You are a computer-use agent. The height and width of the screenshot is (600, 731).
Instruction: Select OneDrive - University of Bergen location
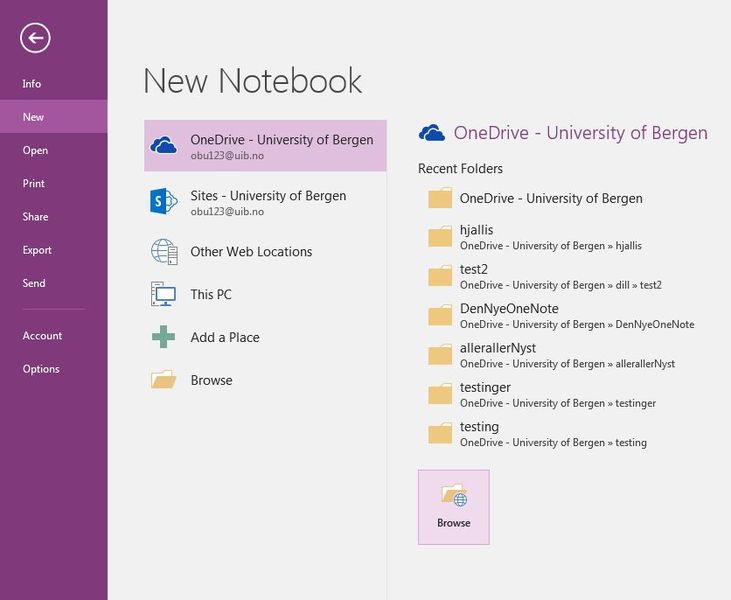[x=265, y=145]
